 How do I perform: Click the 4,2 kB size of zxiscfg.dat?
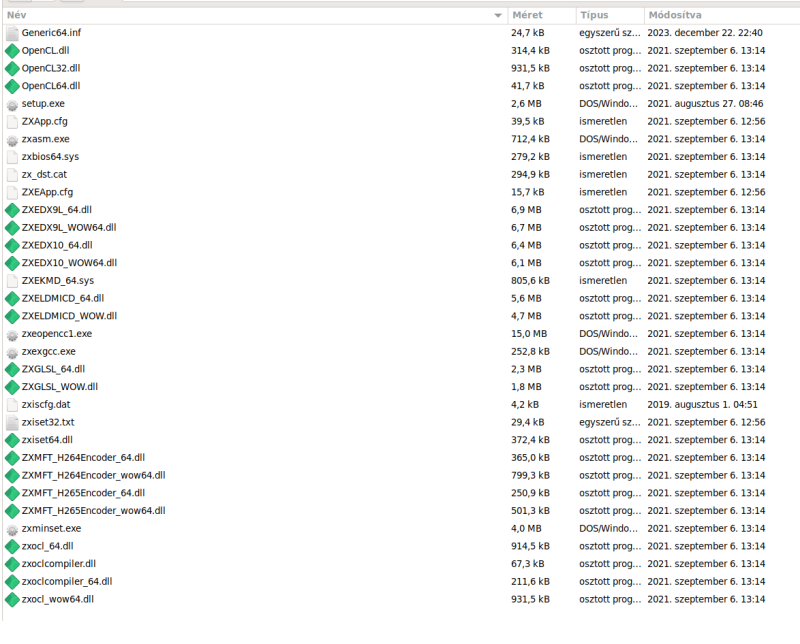pyautogui.click(x=525, y=405)
